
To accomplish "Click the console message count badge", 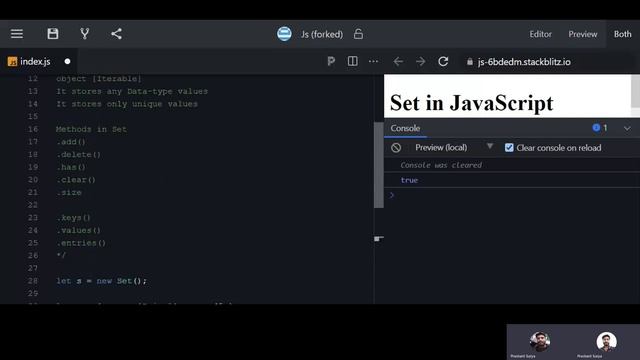I will click(x=600, y=128).
